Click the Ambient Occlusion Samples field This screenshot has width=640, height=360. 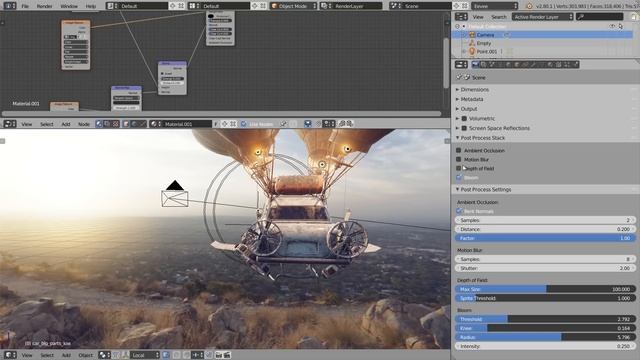pos(545,220)
